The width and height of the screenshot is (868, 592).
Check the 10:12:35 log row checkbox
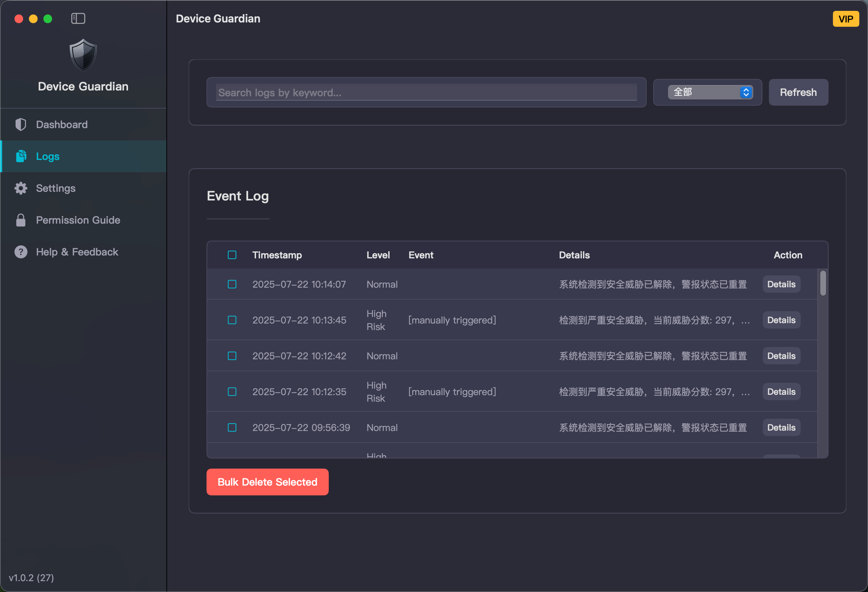pyautogui.click(x=232, y=392)
